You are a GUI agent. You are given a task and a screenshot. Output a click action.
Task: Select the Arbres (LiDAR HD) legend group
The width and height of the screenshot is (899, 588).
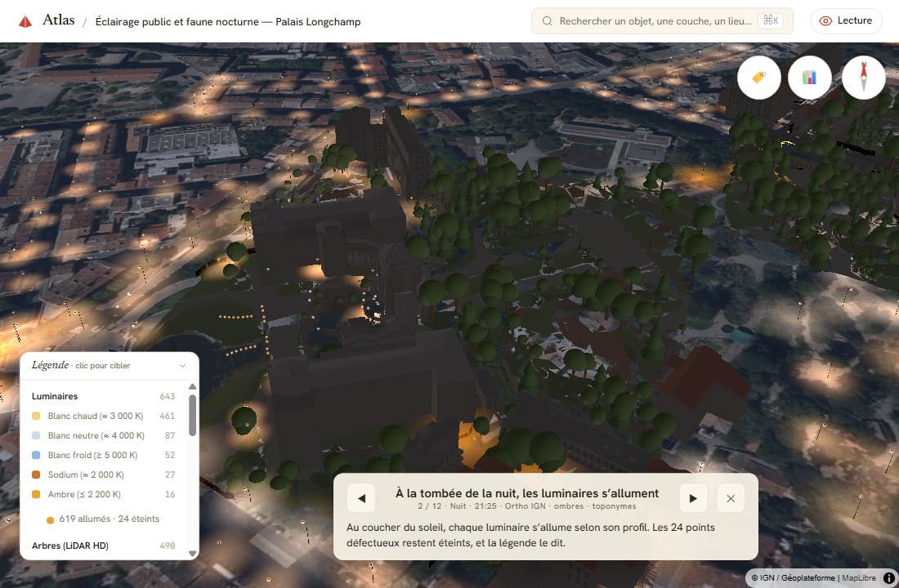tap(70, 546)
